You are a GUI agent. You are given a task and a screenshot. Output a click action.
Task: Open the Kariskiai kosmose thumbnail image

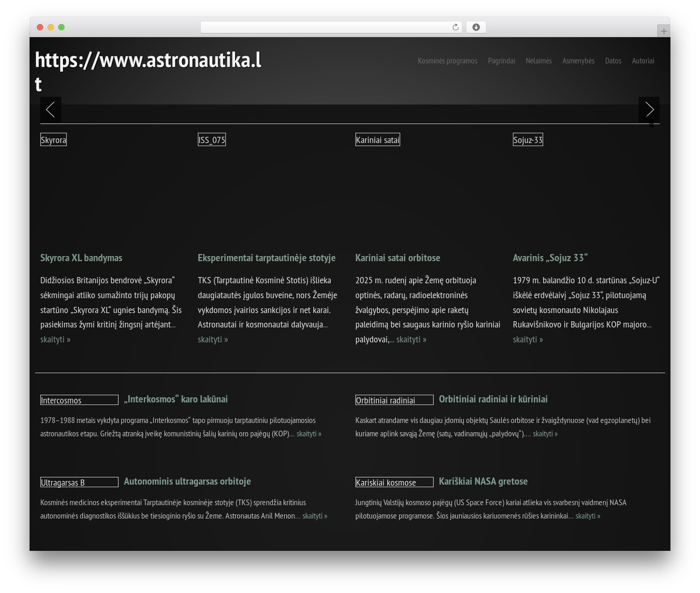(x=394, y=482)
